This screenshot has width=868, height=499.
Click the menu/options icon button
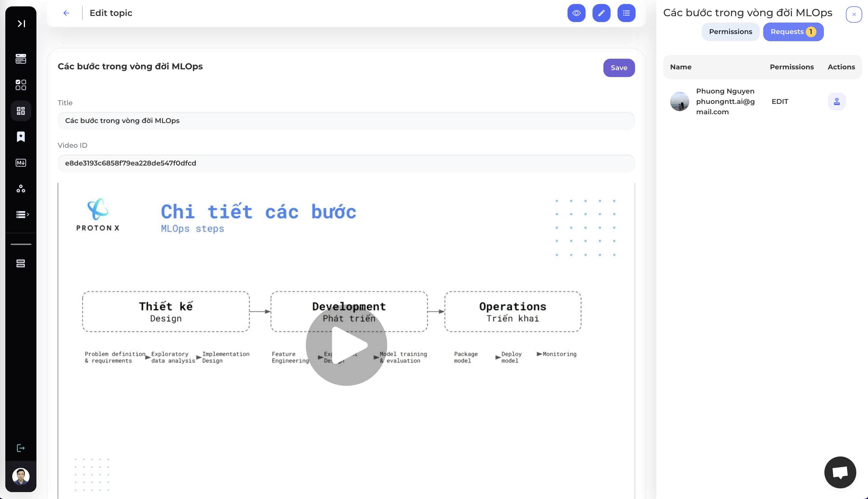click(627, 13)
